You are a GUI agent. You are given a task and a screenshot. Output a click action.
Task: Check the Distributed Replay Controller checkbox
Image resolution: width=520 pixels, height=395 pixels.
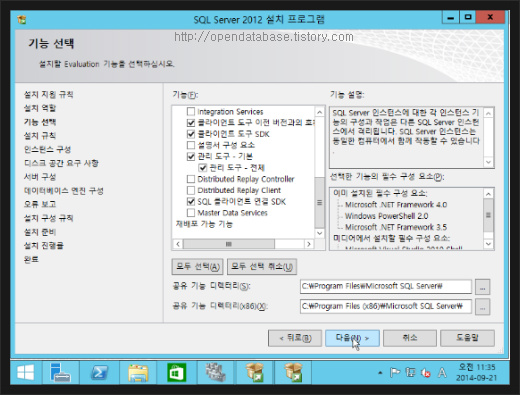pos(191,179)
